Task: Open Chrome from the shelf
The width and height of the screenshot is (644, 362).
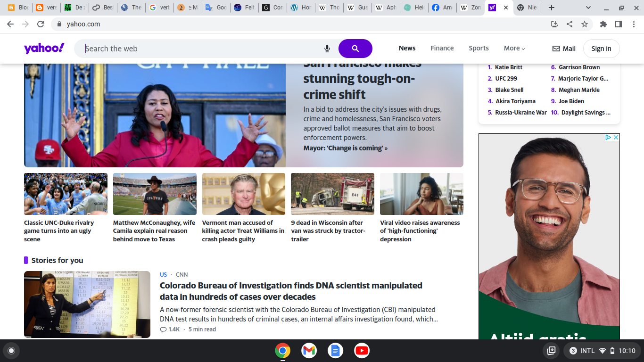Action: click(283, 350)
